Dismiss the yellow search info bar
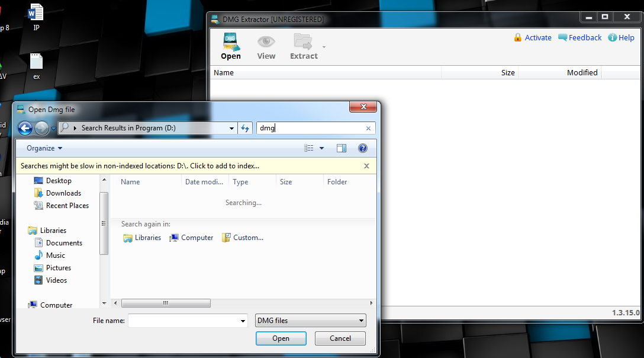The width and height of the screenshot is (644, 358). [x=367, y=166]
